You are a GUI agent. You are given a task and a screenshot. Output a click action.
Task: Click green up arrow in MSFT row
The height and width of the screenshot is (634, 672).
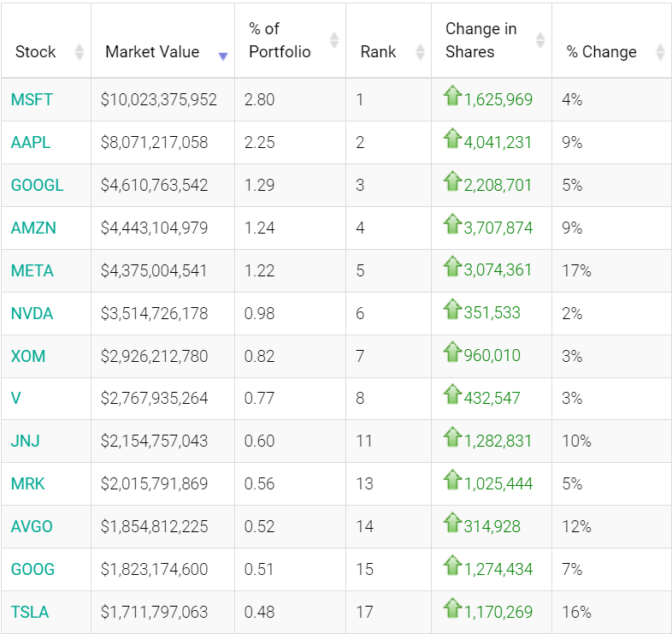452,96
